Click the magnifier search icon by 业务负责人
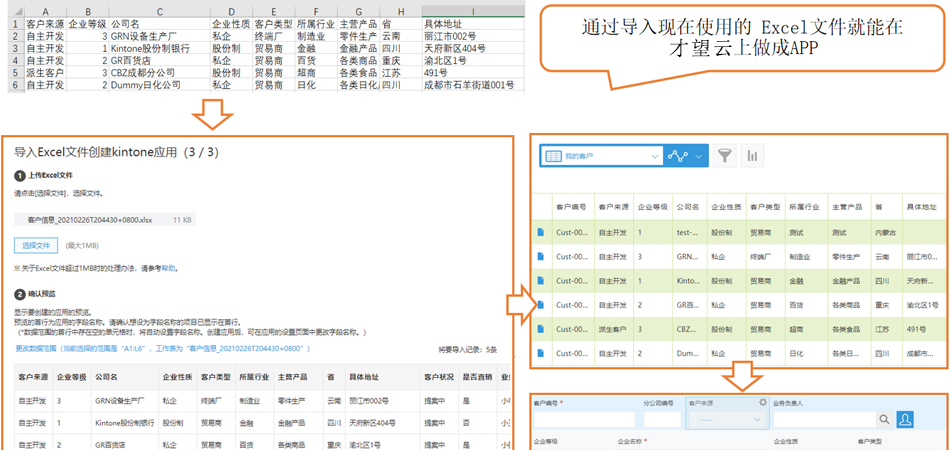The image size is (950, 450). pyautogui.click(x=884, y=419)
